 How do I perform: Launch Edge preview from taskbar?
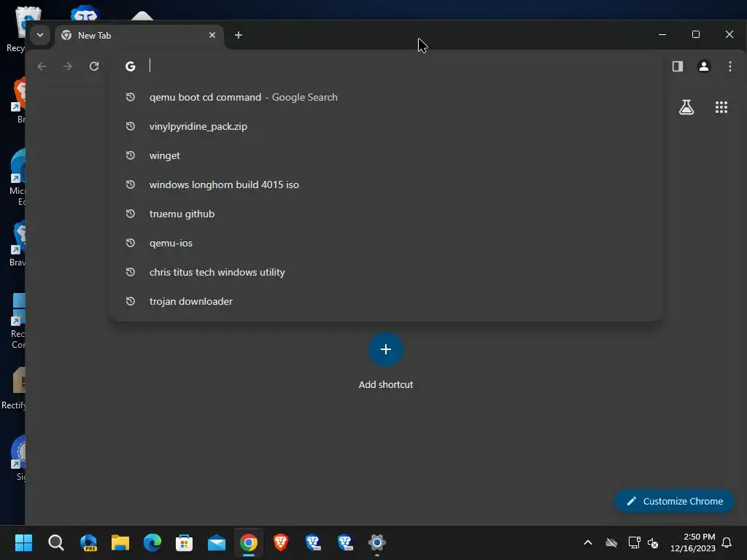[88, 542]
